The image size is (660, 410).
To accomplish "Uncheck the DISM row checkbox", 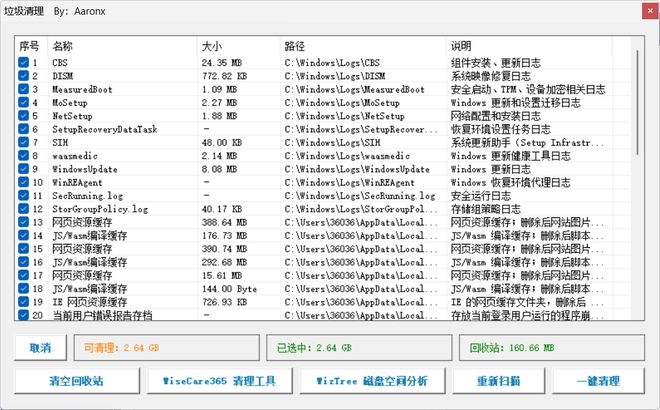I will coord(23,76).
